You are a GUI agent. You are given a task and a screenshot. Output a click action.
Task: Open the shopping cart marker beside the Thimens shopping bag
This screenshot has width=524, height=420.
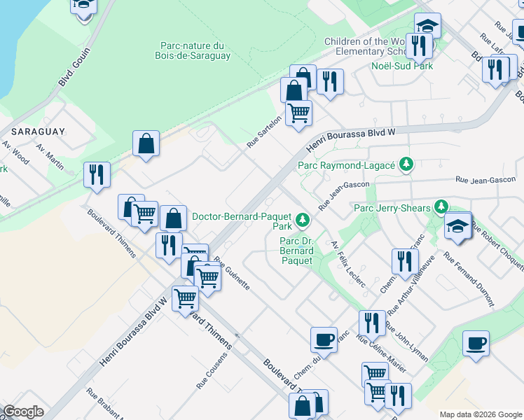click(145, 215)
